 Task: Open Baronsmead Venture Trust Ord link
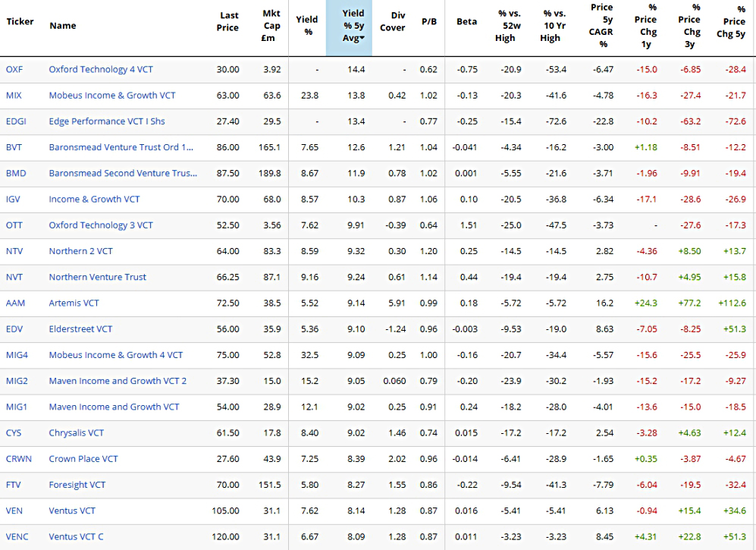coord(121,148)
